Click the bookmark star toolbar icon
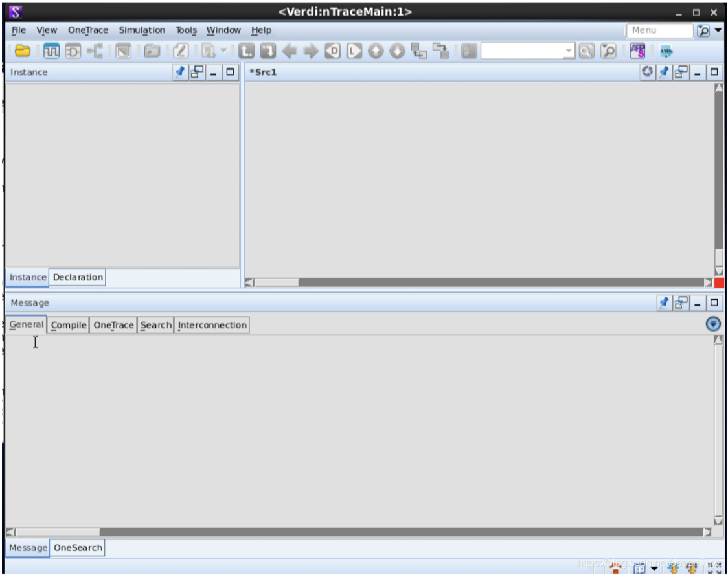 (x=470, y=51)
